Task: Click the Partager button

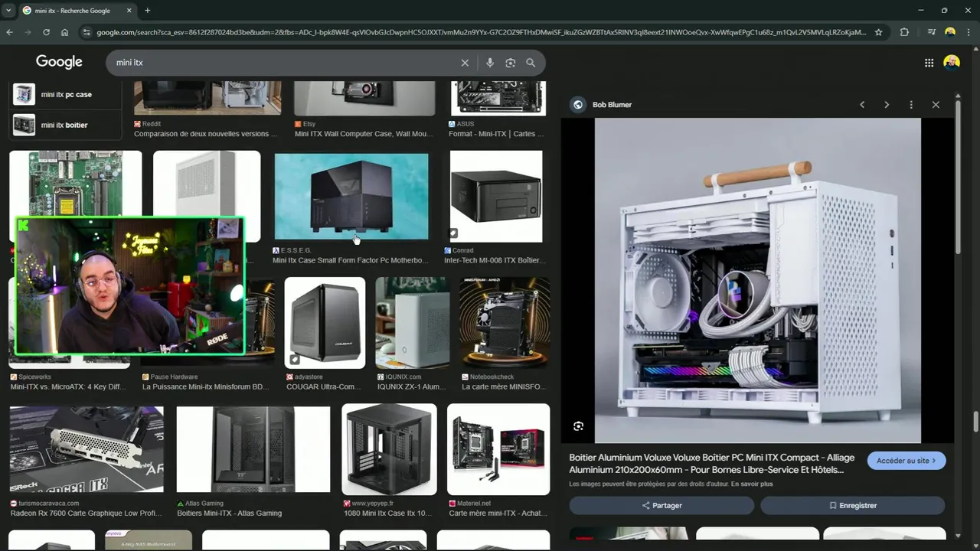Action: point(661,506)
